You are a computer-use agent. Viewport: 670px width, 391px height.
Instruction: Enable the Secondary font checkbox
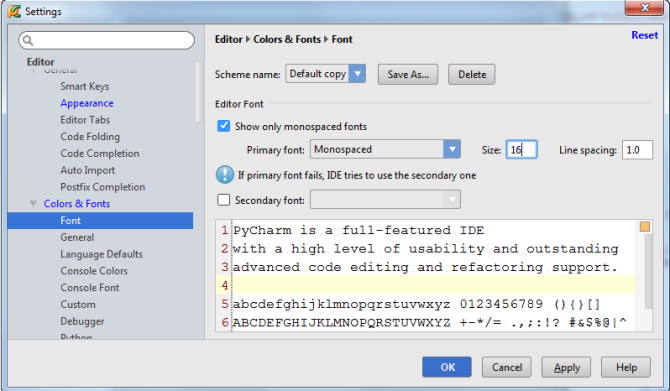[223, 200]
